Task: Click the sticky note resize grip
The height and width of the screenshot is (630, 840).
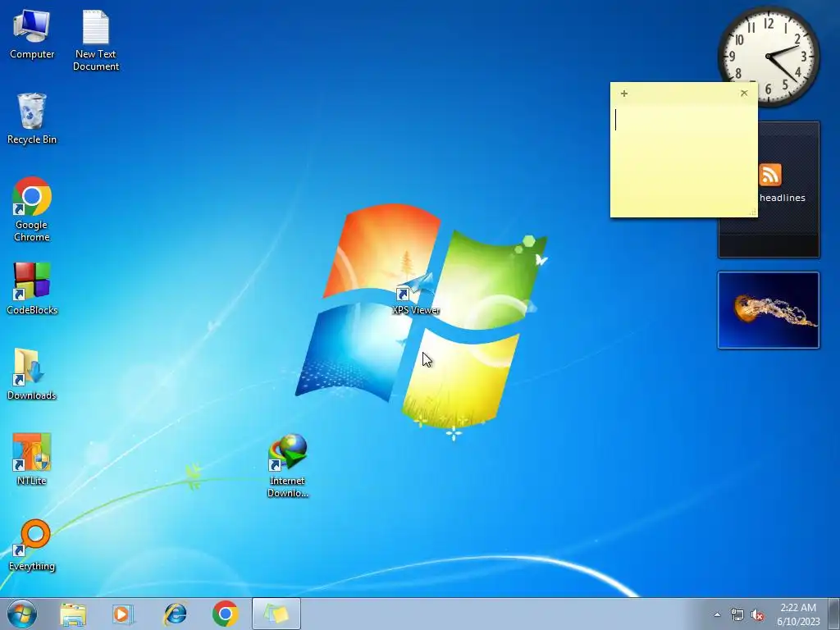Action: (x=753, y=212)
